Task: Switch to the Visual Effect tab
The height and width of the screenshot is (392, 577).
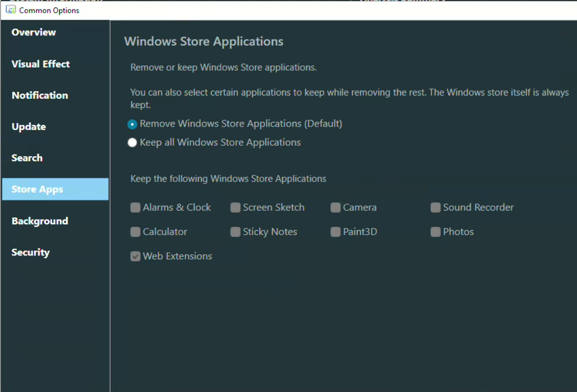Action: pyautogui.click(x=41, y=64)
